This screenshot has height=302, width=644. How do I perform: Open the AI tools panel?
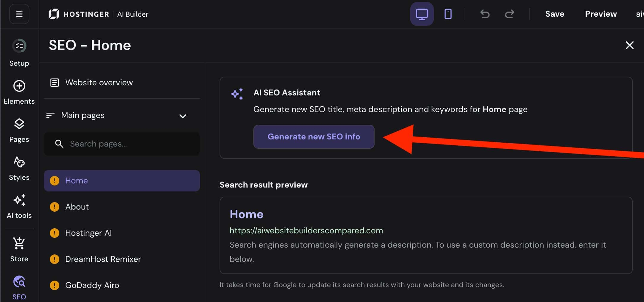coord(19,206)
